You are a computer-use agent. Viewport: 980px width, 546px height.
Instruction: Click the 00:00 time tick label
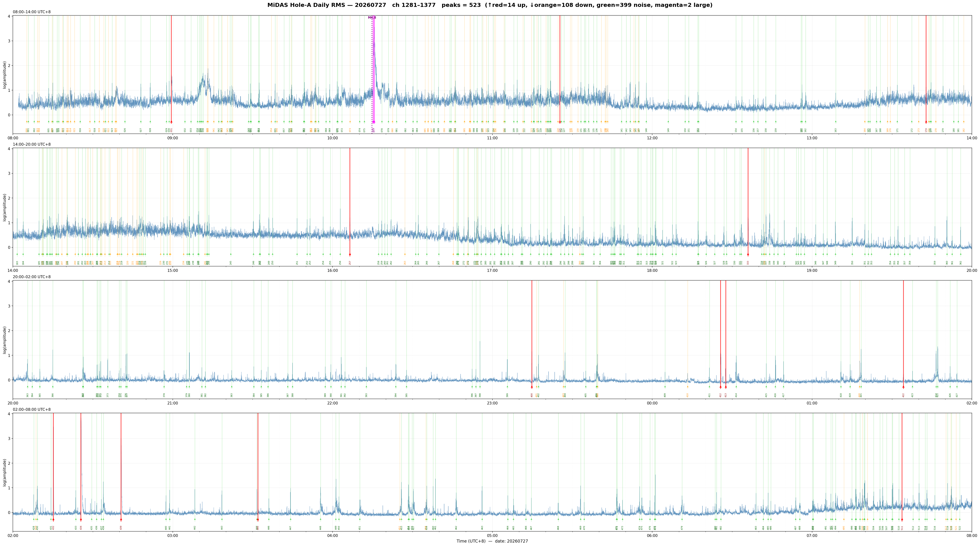[x=652, y=403]
